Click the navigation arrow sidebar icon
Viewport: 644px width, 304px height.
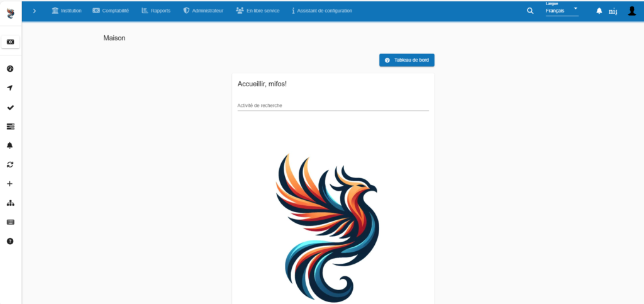tap(10, 88)
